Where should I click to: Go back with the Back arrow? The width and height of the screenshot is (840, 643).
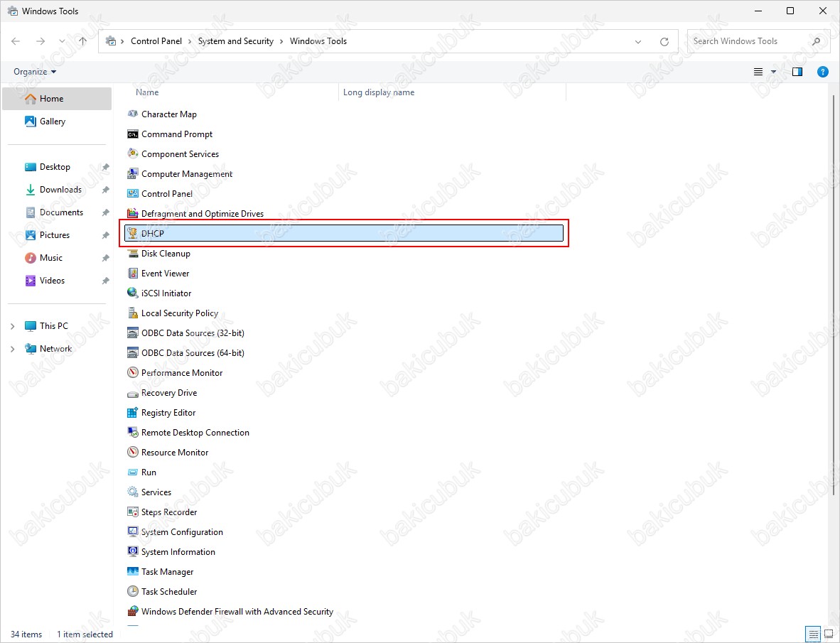tap(16, 41)
